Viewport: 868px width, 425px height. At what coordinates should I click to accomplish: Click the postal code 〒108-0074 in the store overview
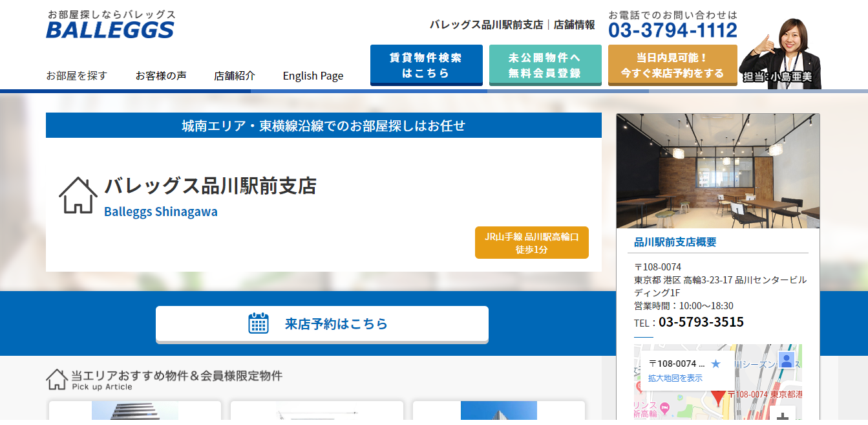[x=657, y=267]
